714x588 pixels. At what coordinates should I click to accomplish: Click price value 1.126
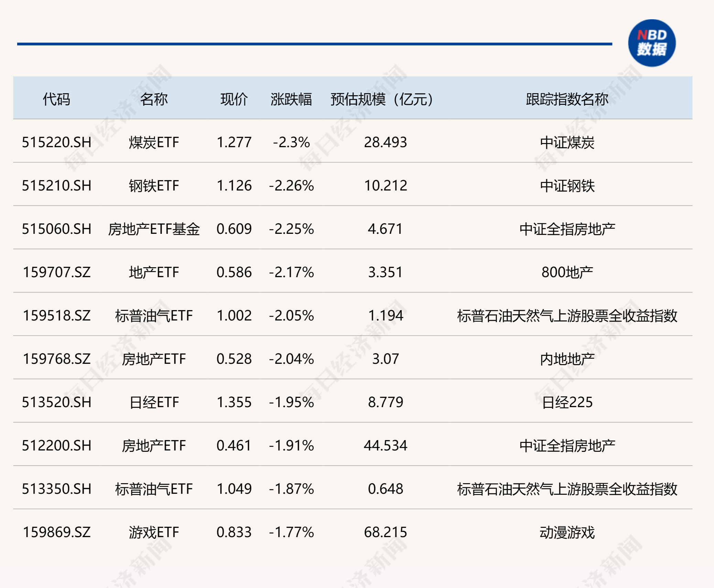pos(234,186)
